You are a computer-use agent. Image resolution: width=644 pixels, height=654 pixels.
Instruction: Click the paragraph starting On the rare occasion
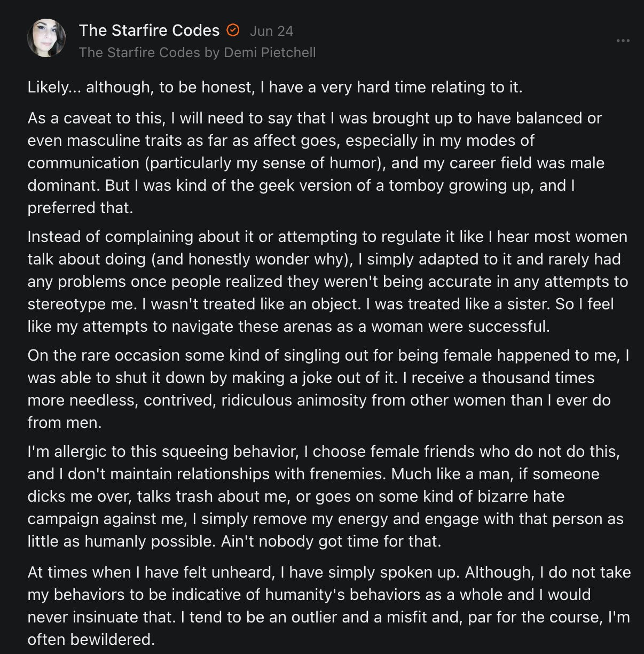point(328,389)
